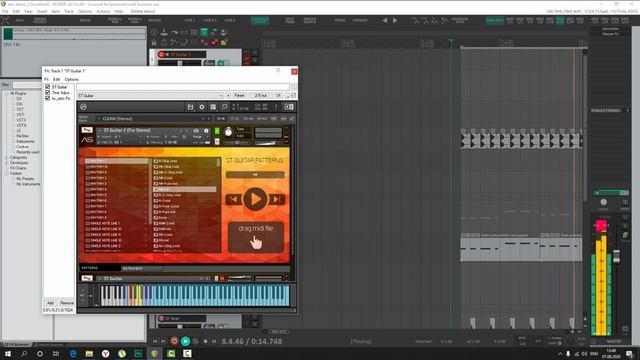
Task: Click a key on Kontakt keyboard
Action: 195,296
